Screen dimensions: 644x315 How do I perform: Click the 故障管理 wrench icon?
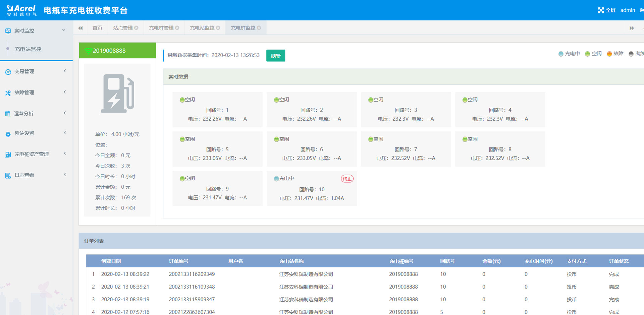click(x=8, y=93)
